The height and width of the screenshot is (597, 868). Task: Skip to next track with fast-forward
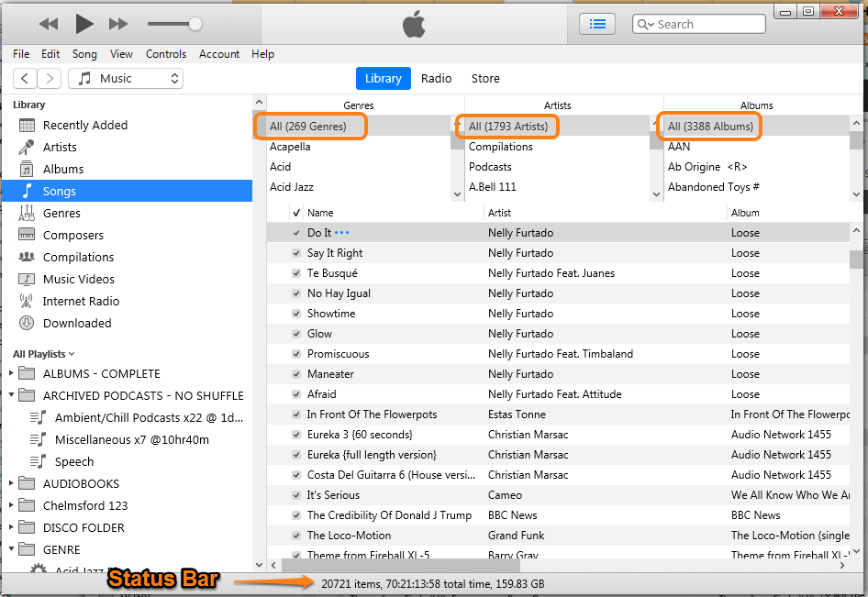click(118, 24)
